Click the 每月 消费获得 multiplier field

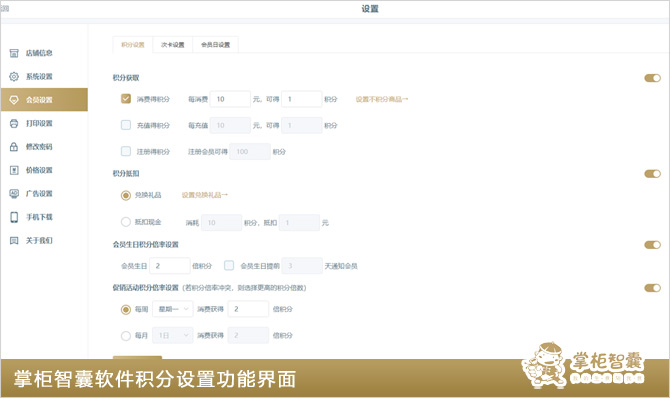248,335
